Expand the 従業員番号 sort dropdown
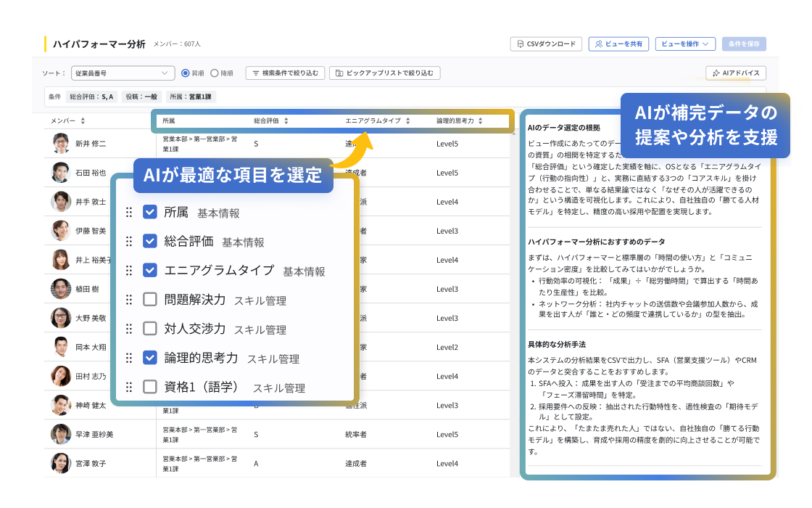This screenshot has width=812, height=508. (x=123, y=73)
